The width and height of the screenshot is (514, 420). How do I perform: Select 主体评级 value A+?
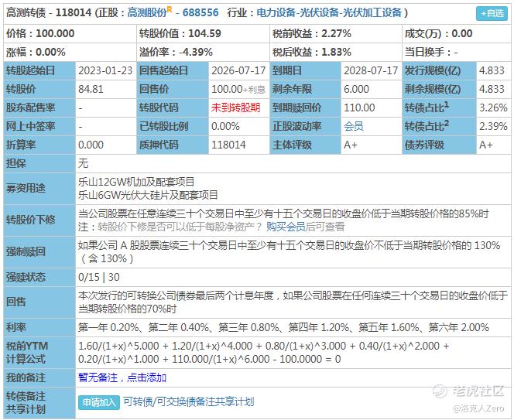(351, 145)
